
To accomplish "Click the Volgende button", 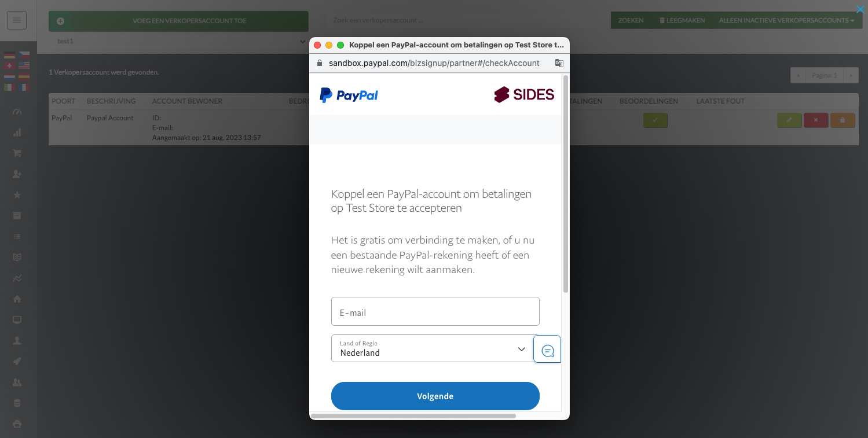I will click(435, 396).
